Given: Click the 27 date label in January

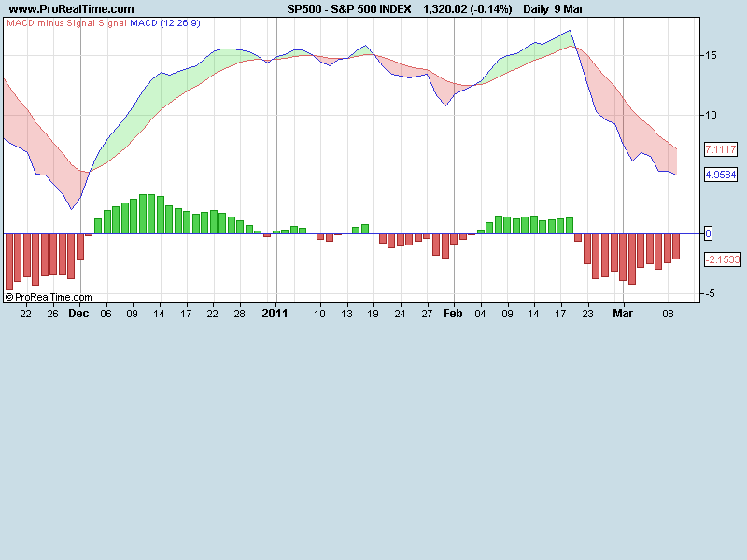Looking at the screenshot, I should pyautogui.click(x=427, y=314).
